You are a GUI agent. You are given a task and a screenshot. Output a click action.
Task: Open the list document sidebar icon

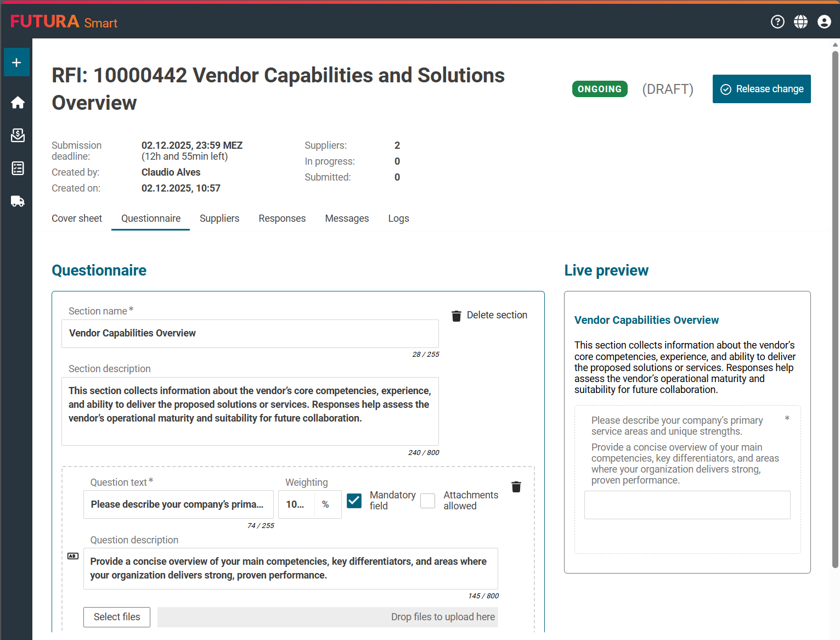18,169
